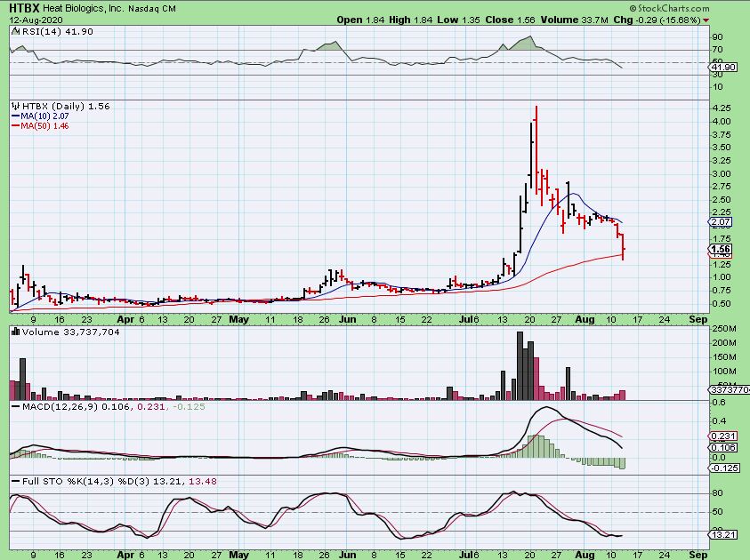Click the 1.56 last-price tag on the right axis
Image resolution: width=750 pixels, height=560 pixels.
coord(720,249)
